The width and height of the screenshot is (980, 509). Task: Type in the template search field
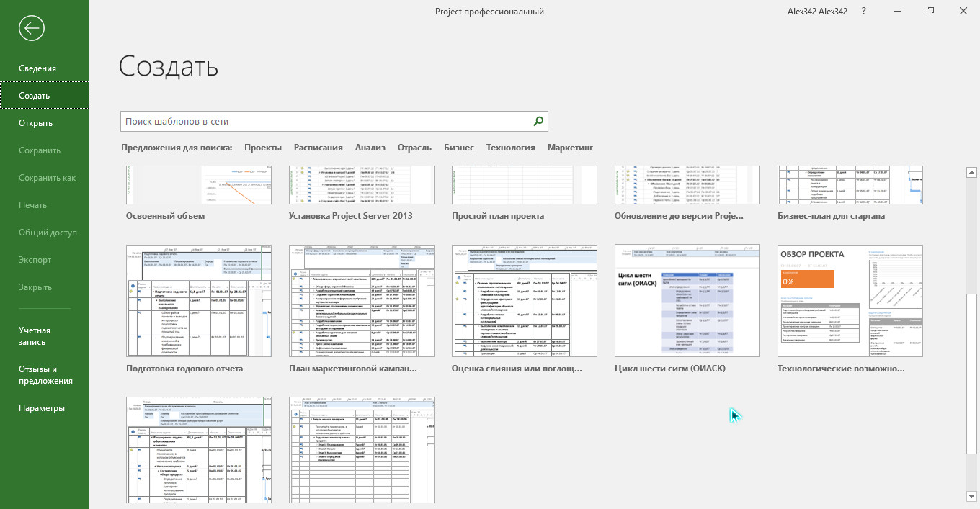(324, 122)
